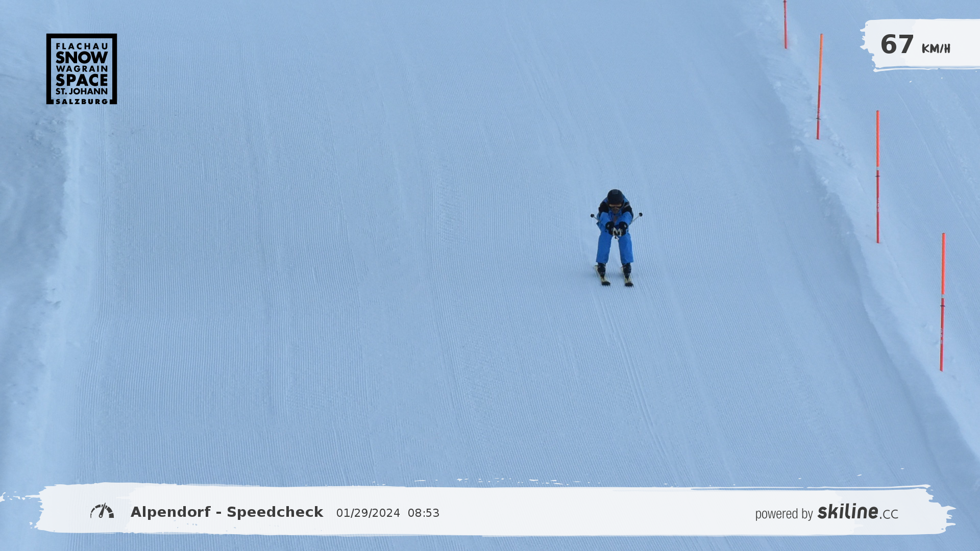Select the second orange pole from top

[819, 87]
